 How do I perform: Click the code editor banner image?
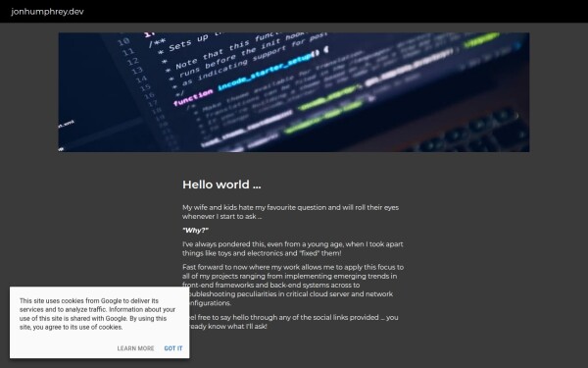[x=294, y=92]
